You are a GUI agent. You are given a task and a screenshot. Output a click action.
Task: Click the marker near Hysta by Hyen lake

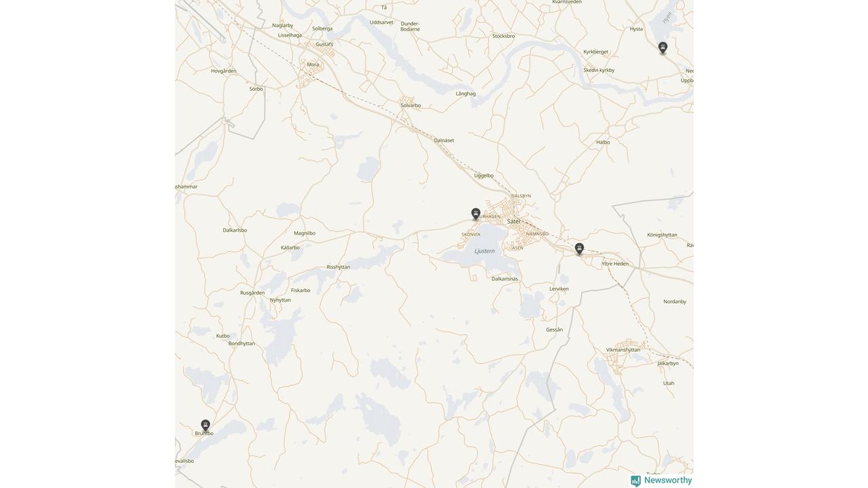tap(663, 47)
